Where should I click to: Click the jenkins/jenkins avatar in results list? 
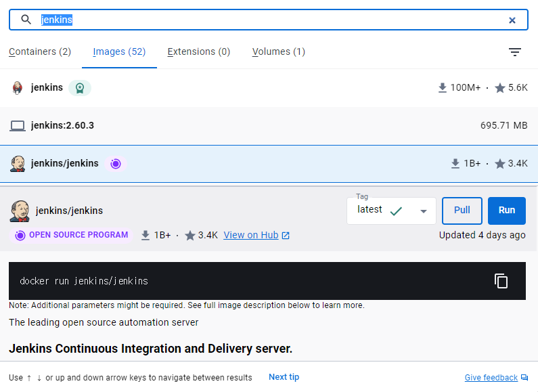coord(18,164)
